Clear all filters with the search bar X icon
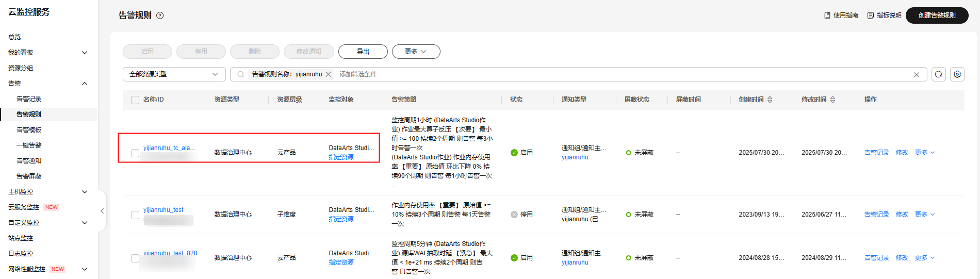980x279 pixels. coord(917,75)
